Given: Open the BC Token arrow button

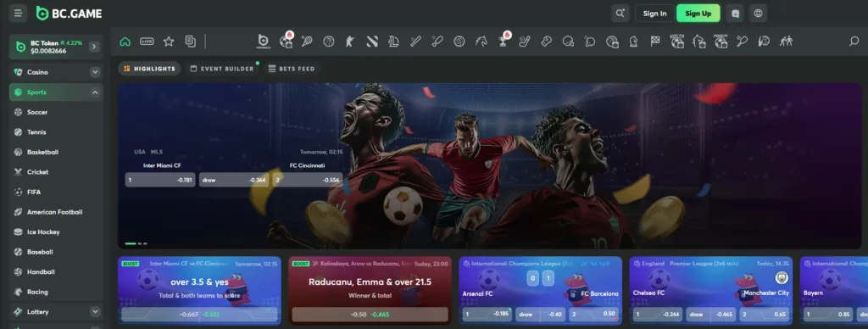Looking at the screenshot, I should (x=94, y=47).
